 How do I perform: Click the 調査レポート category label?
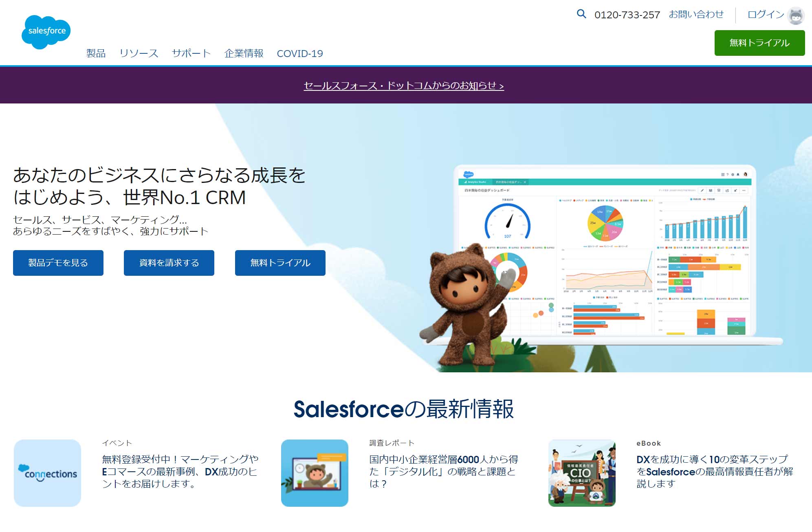click(x=392, y=443)
